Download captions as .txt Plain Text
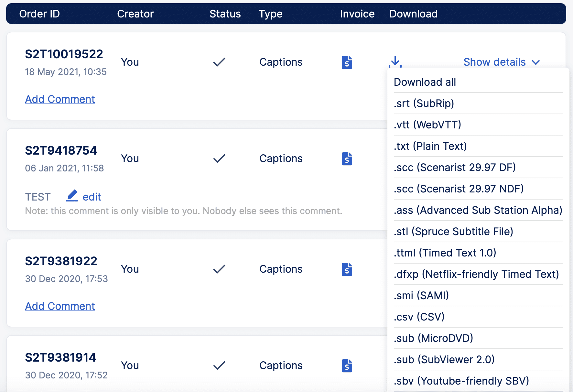 tap(430, 146)
